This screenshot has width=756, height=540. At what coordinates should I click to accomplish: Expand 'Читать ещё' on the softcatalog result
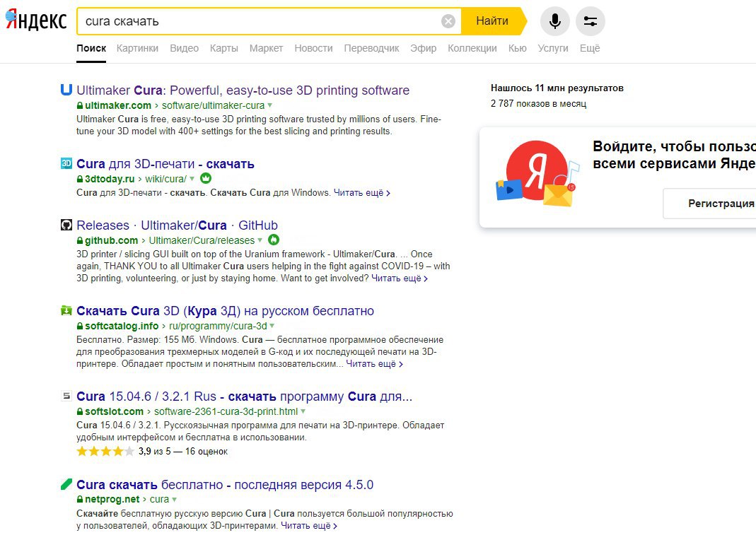pyautogui.click(x=374, y=364)
